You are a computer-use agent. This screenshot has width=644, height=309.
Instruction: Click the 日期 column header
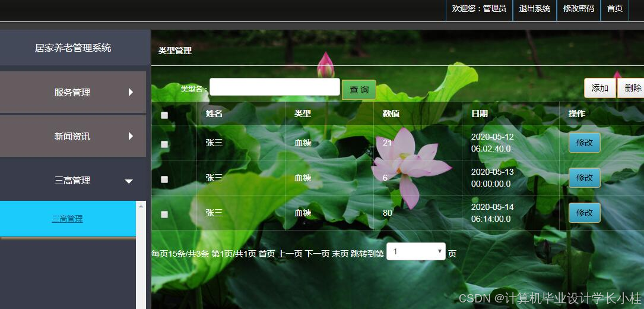coord(480,113)
